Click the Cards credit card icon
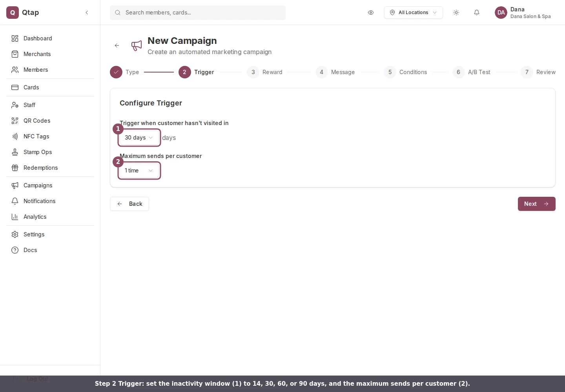565x392 pixels. click(15, 87)
